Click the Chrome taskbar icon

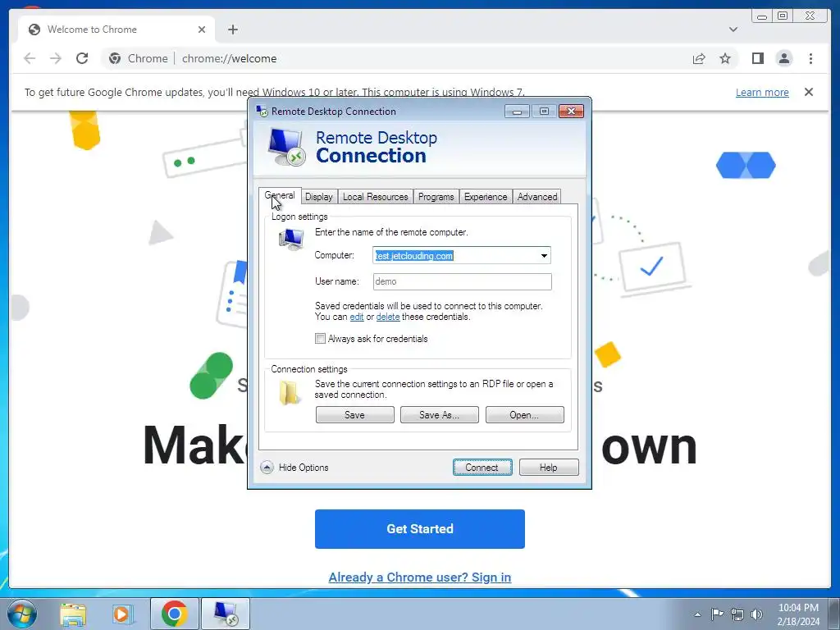point(174,614)
